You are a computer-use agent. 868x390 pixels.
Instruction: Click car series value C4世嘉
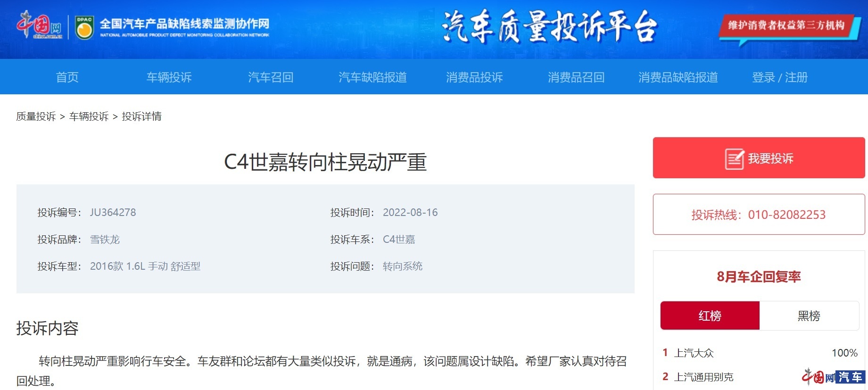click(x=399, y=240)
